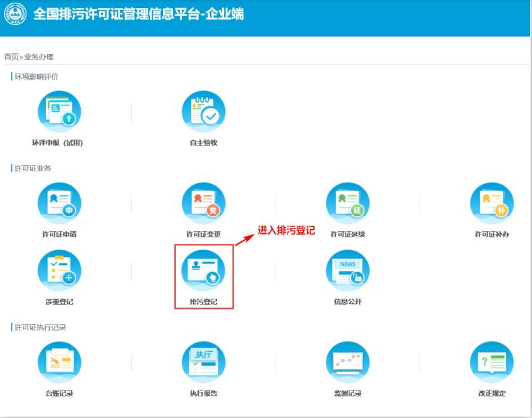Select the 许可证执行记录 section heading
This screenshot has height=418, width=532.
(x=40, y=327)
